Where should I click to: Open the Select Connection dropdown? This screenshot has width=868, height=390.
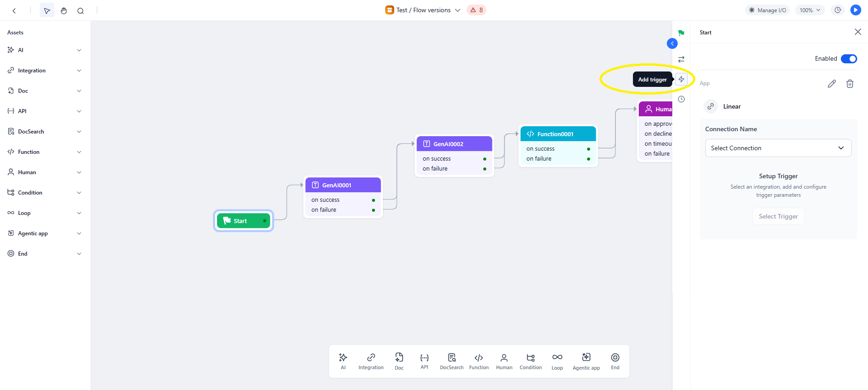pyautogui.click(x=778, y=148)
